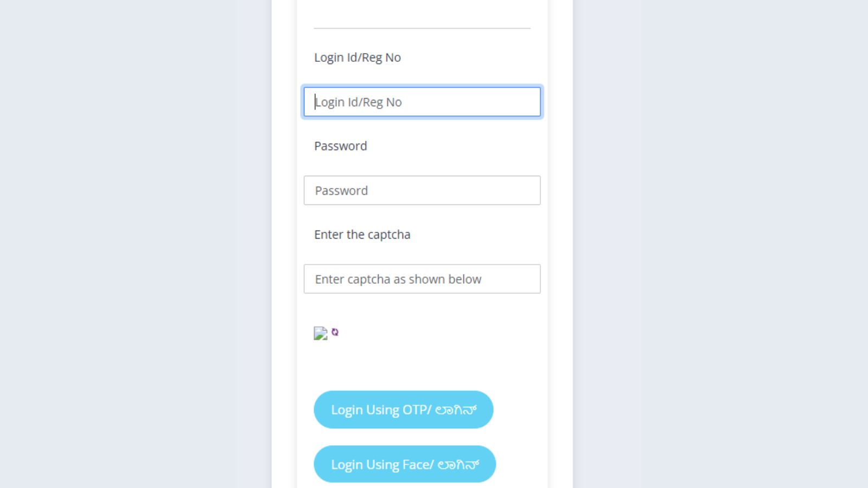The image size is (868, 488).
Task: Click the horizontal divider line above the form
Action: pyautogui.click(x=422, y=28)
